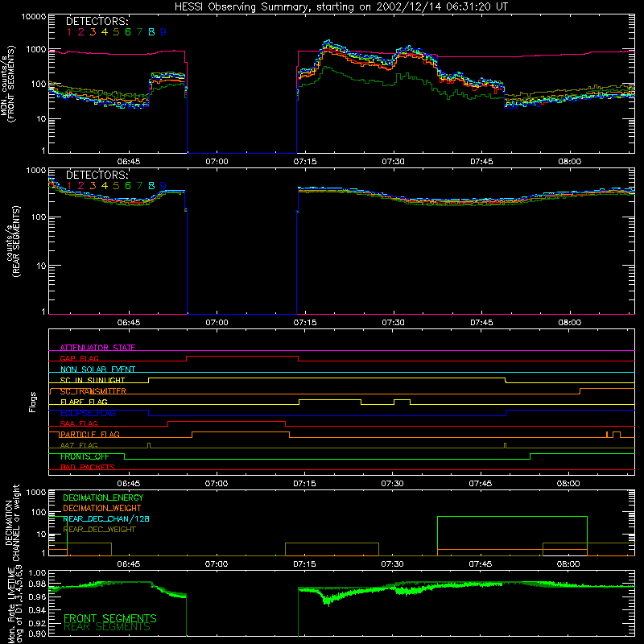
Task: Click the flare peak in front segments plot
Action: click(x=328, y=42)
